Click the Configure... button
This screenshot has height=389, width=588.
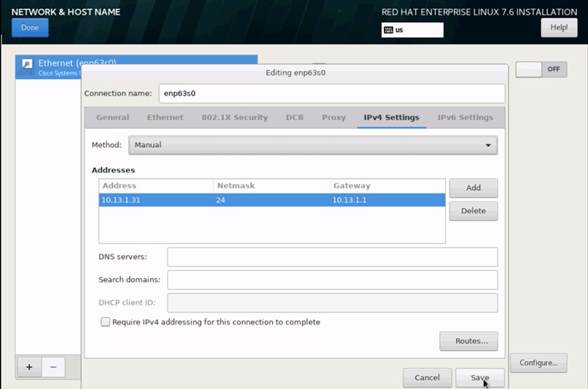[538, 363]
